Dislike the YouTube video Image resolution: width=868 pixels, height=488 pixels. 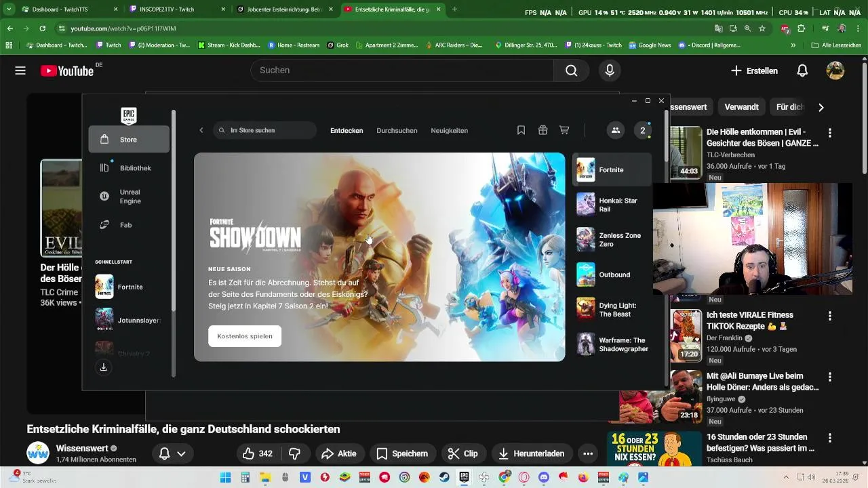(x=294, y=453)
